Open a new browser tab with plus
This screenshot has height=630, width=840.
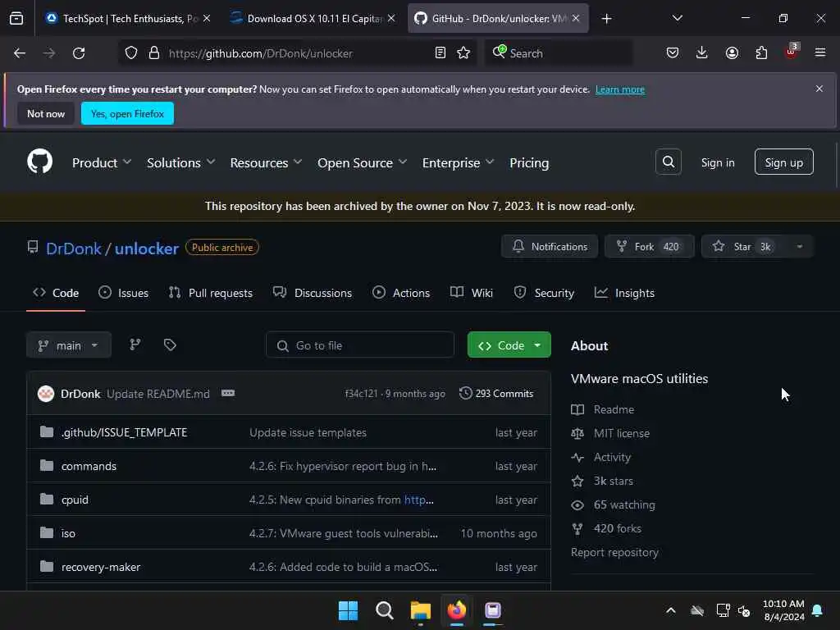tap(606, 19)
